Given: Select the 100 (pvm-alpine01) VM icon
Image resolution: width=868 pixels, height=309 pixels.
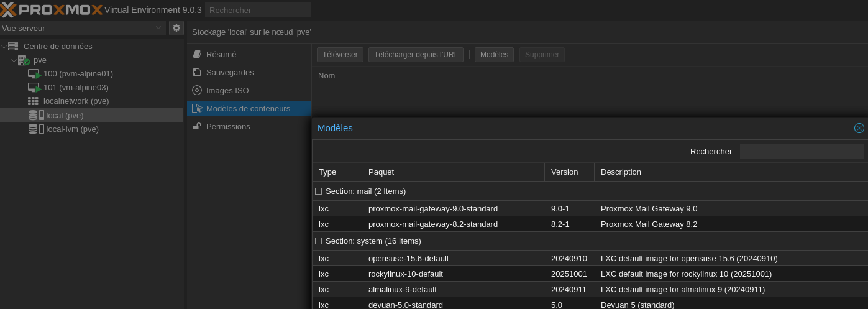Looking at the screenshot, I should tap(34, 74).
